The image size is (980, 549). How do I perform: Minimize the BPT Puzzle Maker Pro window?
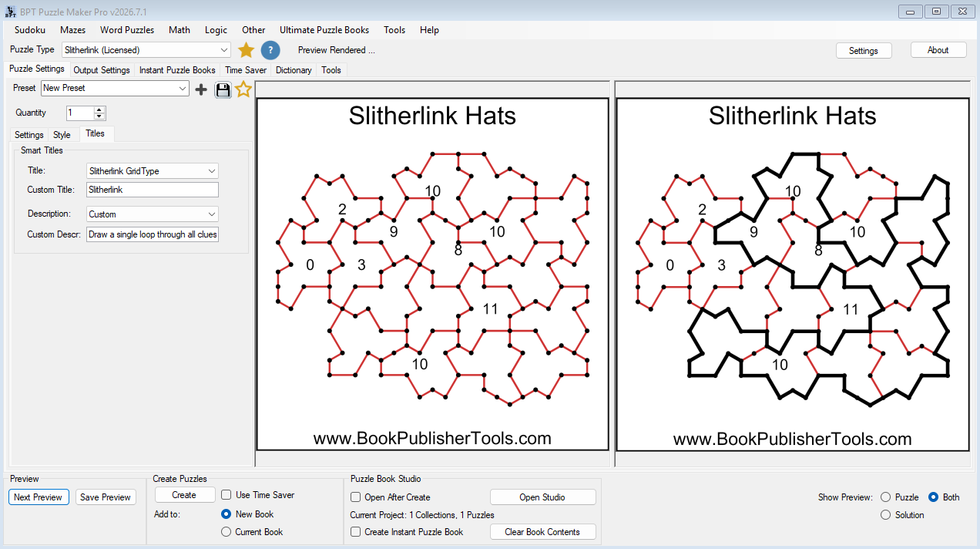[x=911, y=11]
